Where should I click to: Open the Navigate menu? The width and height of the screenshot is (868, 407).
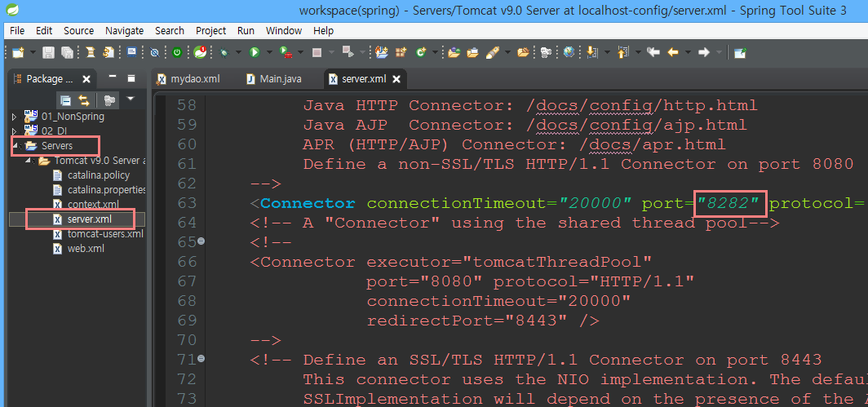point(125,30)
